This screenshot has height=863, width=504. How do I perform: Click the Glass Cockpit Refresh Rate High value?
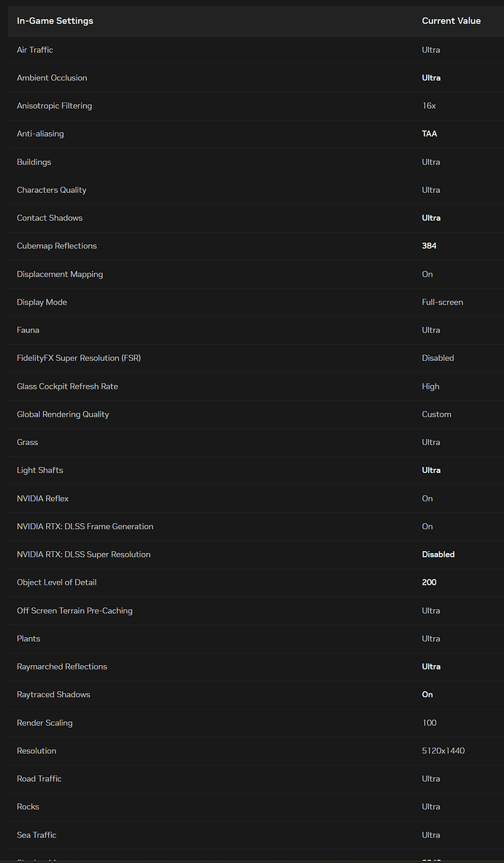pos(430,387)
